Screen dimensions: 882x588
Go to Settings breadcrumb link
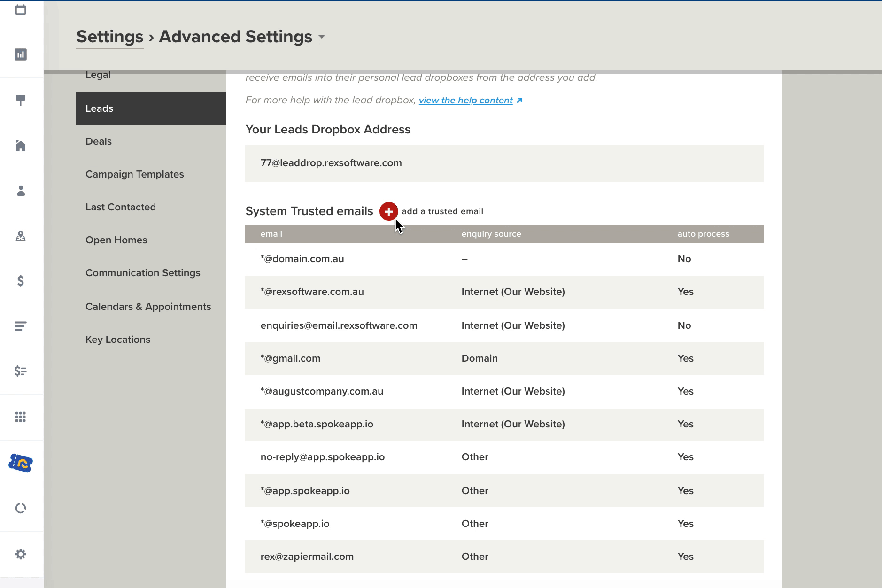(110, 37)
